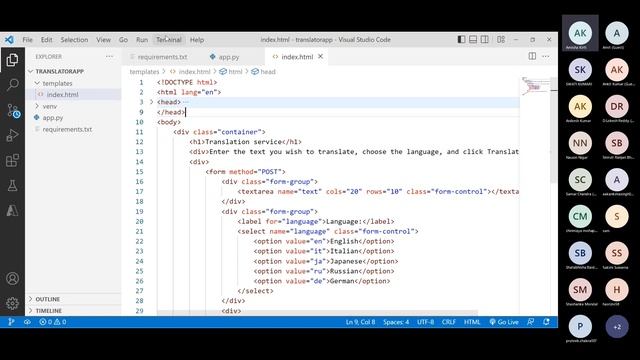Open the Extensions view

click(x=12, y=160)
